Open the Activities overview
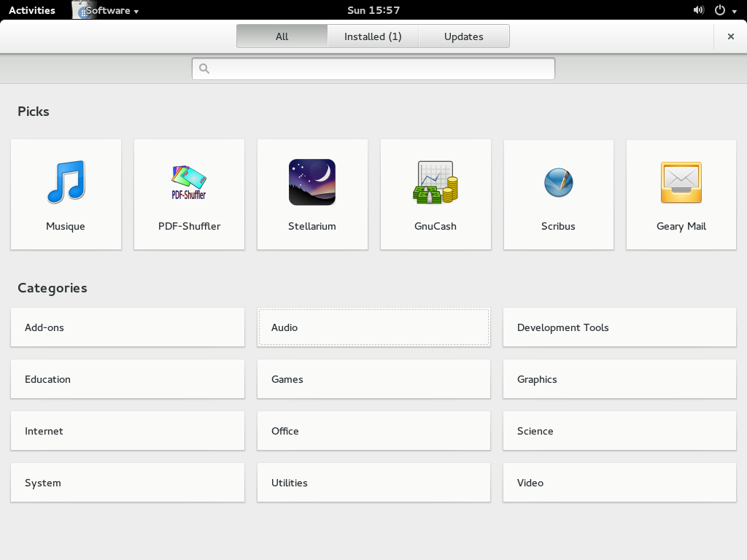The image size is (747, 560). [x=32, y=10]
